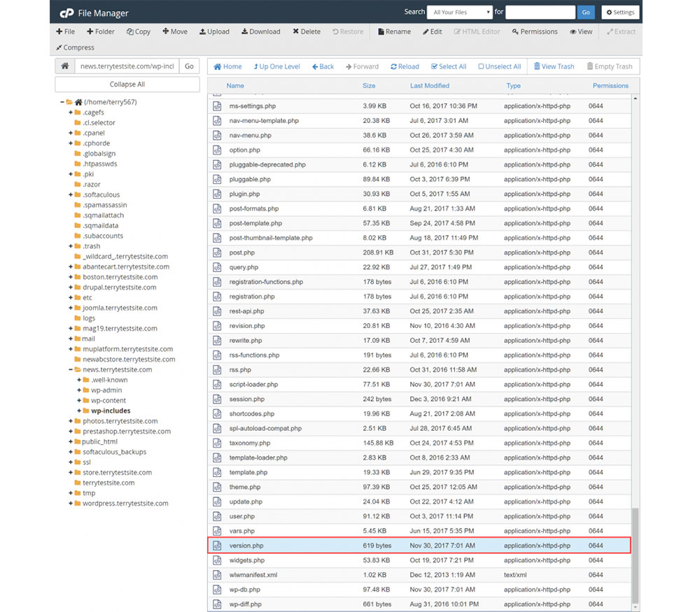
Task: Click the Move toolbar button
Action: click(x=174, y=31)
